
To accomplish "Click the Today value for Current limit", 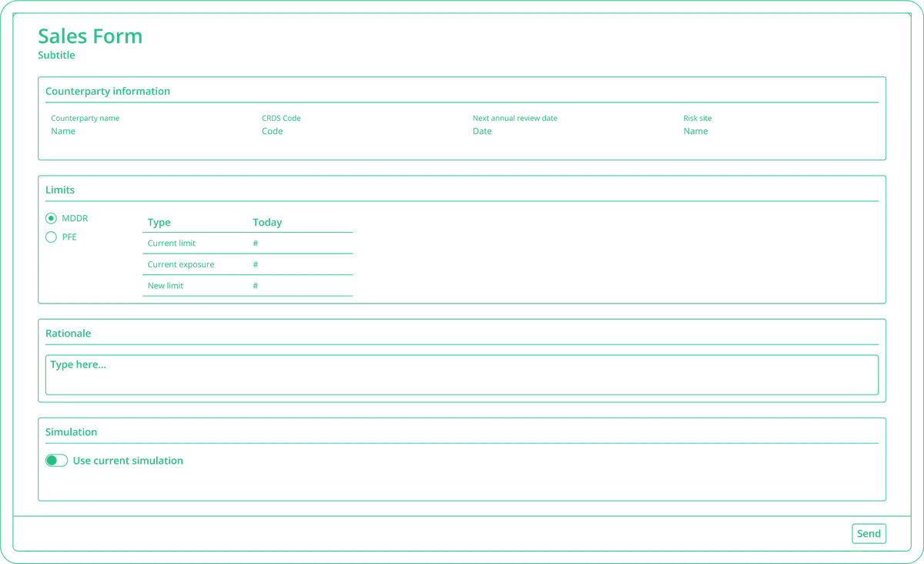I will [x=256, y=243].
